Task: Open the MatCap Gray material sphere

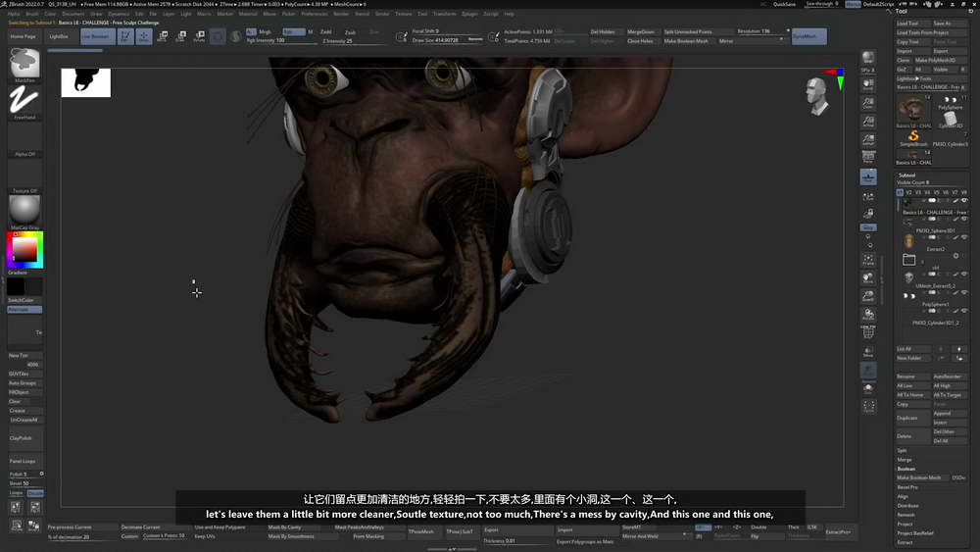Action: [x=24, y=210]
